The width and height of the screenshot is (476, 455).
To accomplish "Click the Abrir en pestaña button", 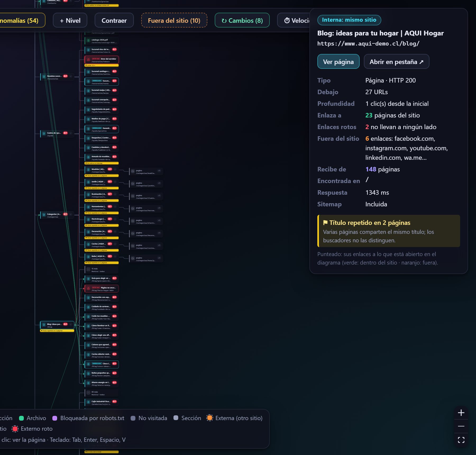I will coord(396,62).
